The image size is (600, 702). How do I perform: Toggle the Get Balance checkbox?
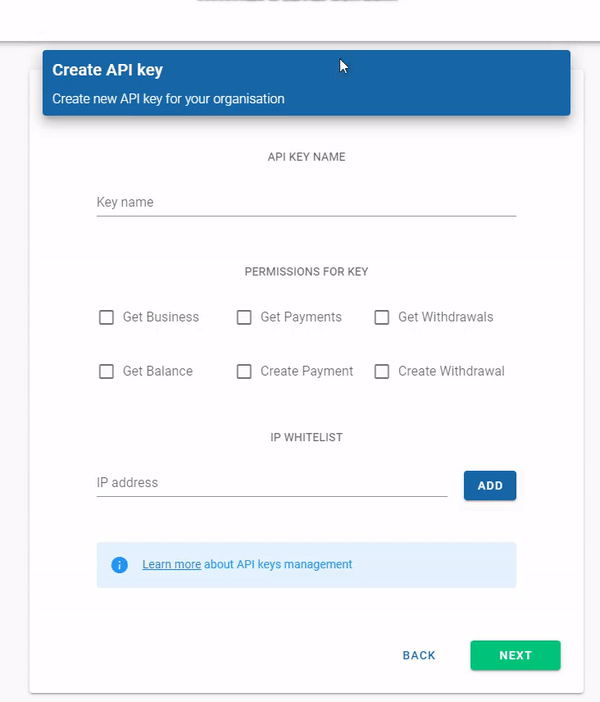tap(106, 371)
